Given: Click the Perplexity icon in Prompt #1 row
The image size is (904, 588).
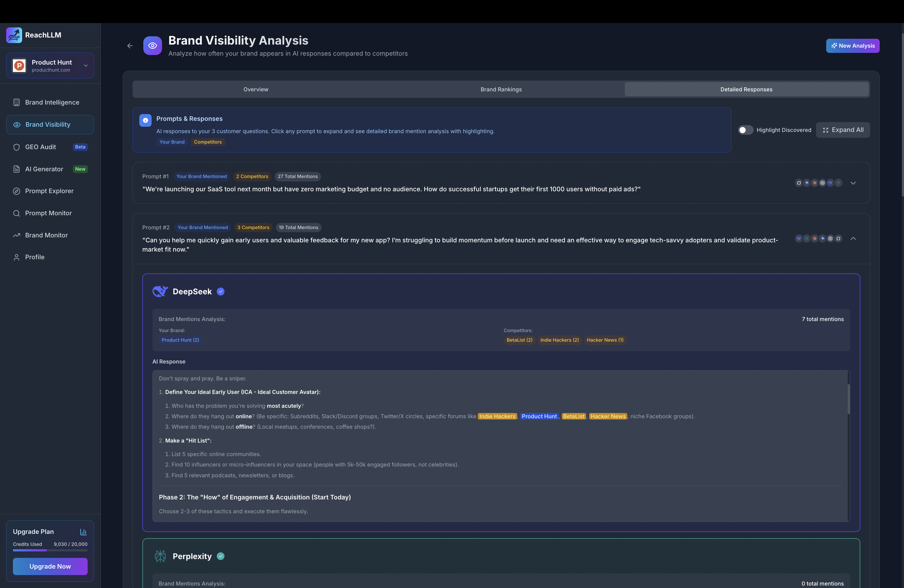Looking at the screenshot, I should pyautogui.click(x=838, y=183).
